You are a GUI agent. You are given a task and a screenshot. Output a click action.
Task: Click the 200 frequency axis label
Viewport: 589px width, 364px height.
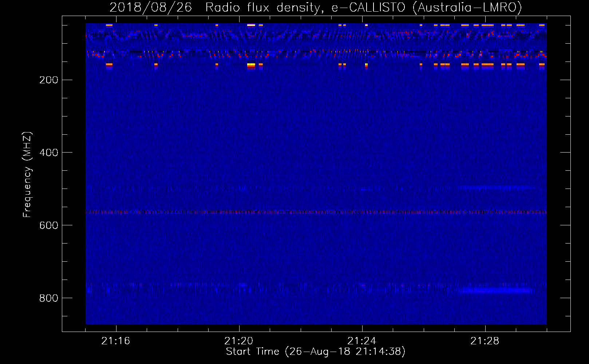tap(49, 80)
